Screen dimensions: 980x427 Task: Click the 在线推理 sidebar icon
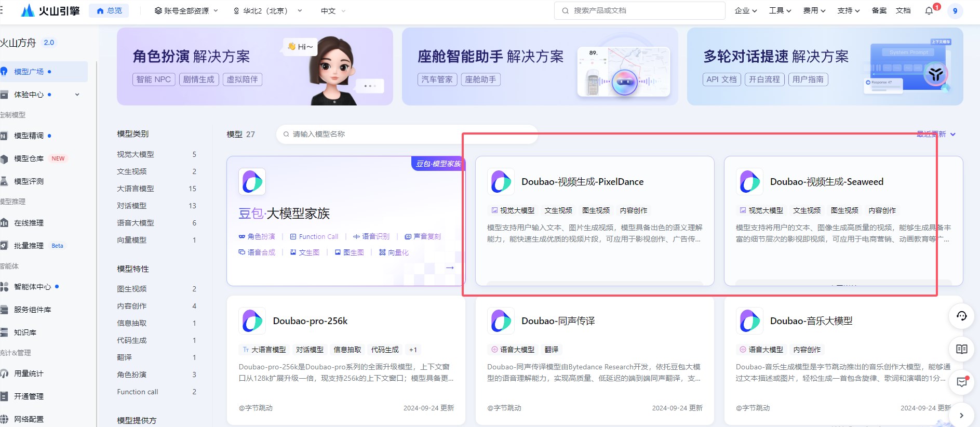tap(4, 223)
